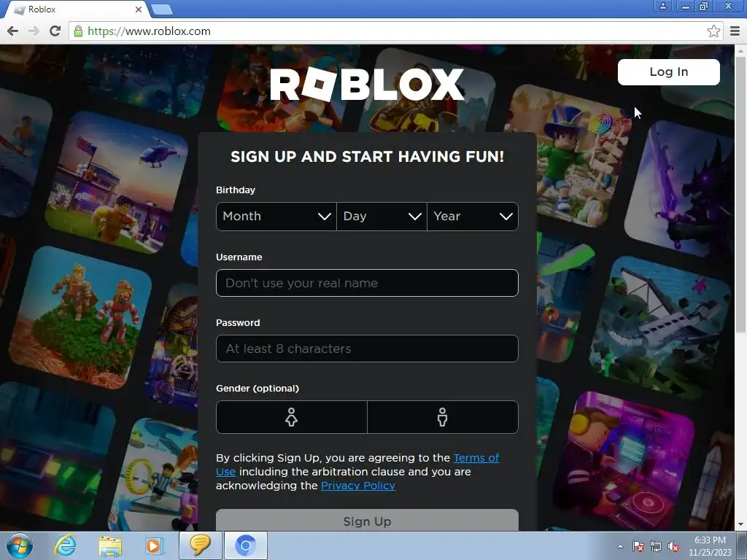Open the Windows Start menu
Viewport: 747px width, 560px height.
20,545
